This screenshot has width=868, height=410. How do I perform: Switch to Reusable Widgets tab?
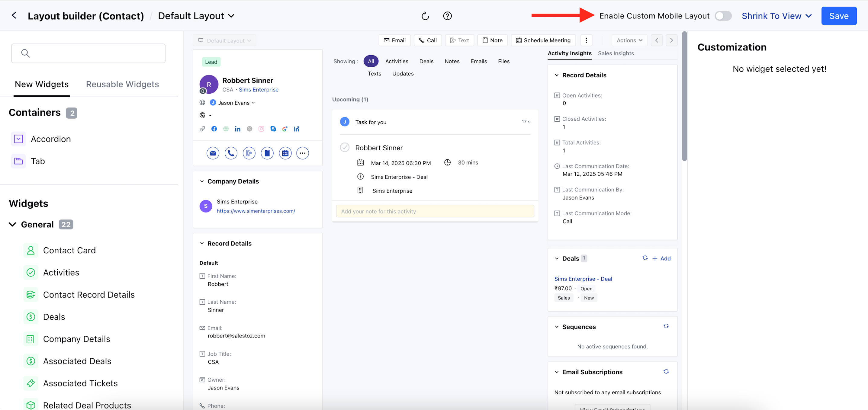[122, 84]
